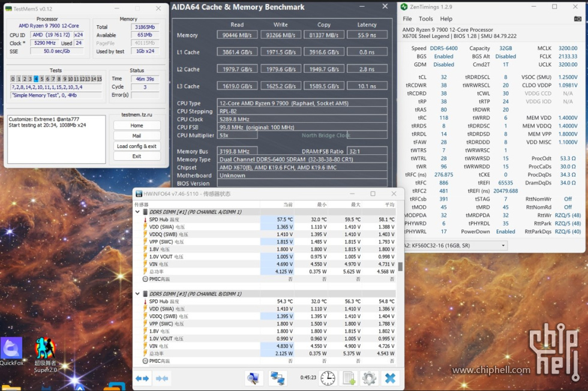Click DIMM #3 PMIC row clock icon

(x=145, y=361)
